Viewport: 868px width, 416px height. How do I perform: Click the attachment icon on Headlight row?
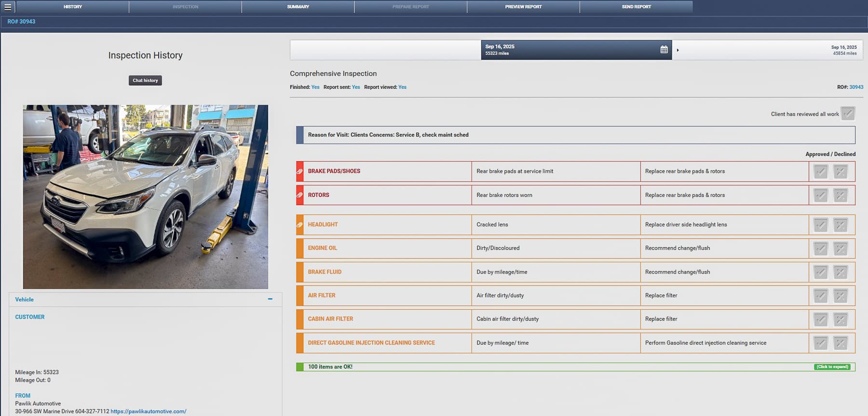pos(299,225)
